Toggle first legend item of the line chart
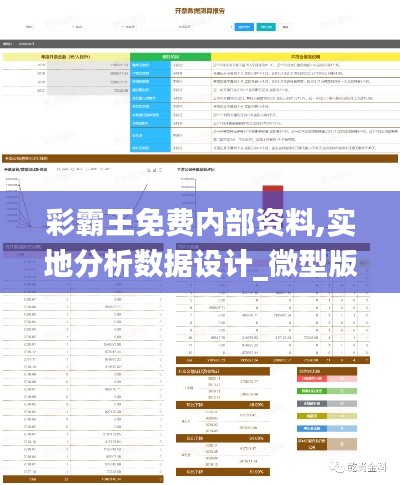This screenshot has height=485, width=400. 62,170
